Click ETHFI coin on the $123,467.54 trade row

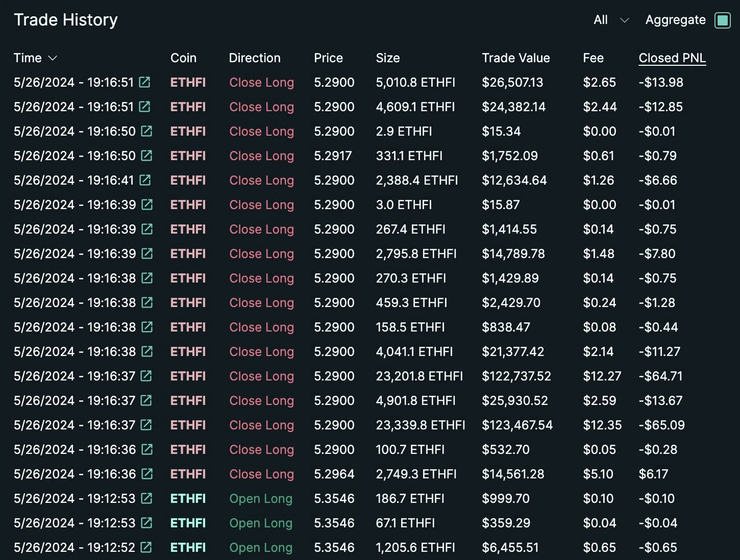[188, 425]
